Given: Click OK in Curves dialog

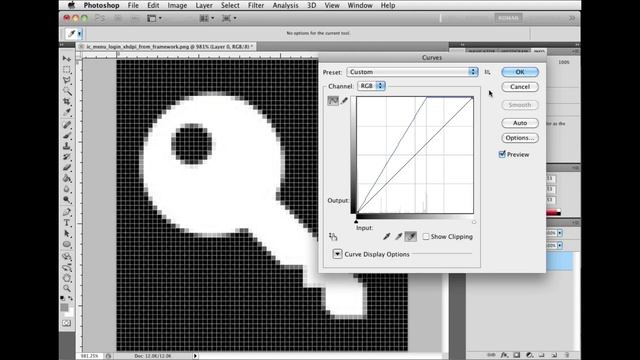Looking at the screenshot, I should coord(520,72).
